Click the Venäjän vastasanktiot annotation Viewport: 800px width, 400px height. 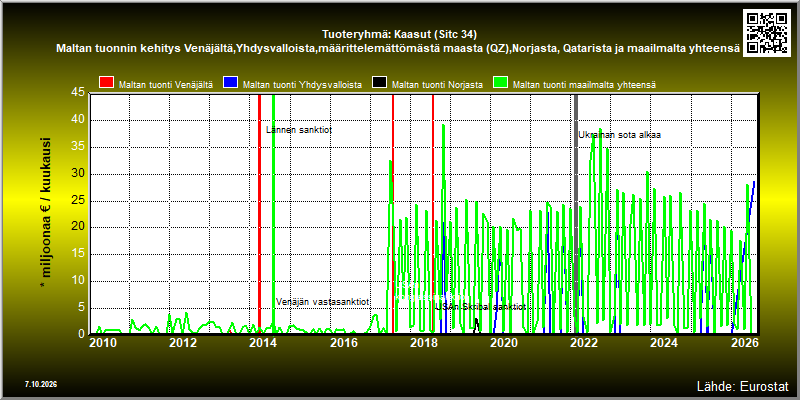pyautogui.click(x=323, y=302)
